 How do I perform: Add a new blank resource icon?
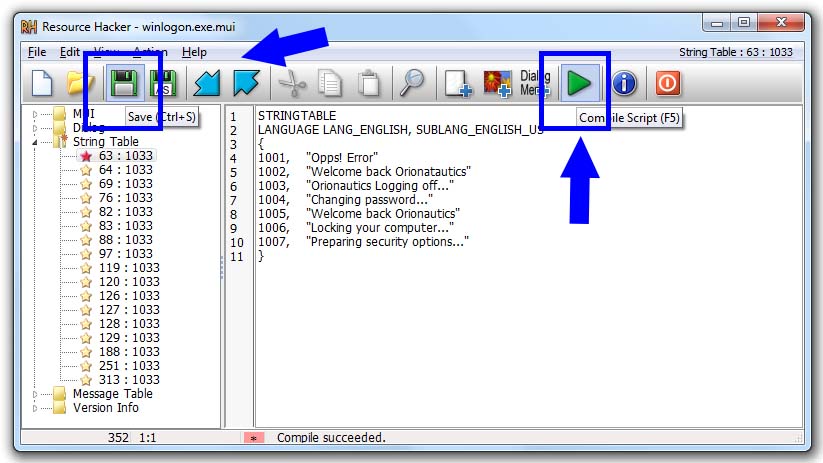point(458,83)
